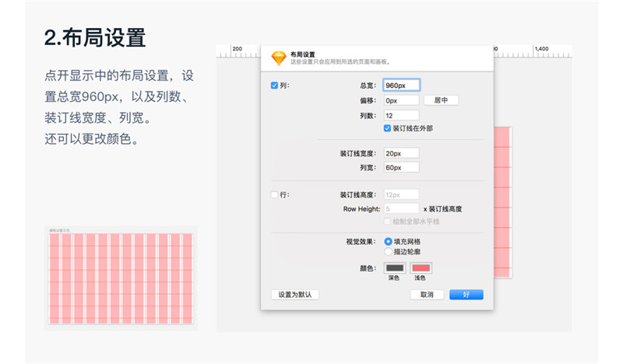Select the 描边轮廓 radio button

pyautogui.click(x=389, y=252)
